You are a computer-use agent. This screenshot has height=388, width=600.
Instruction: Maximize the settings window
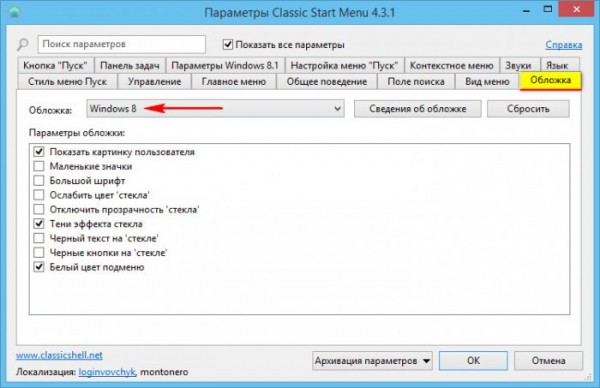coord(548,10)
